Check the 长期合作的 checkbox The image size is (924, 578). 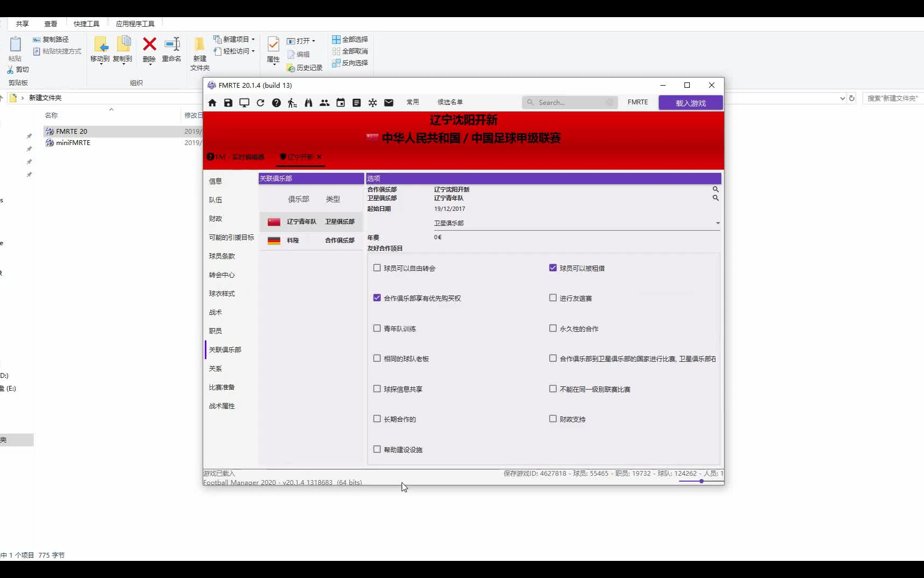[x=377, y=419]
